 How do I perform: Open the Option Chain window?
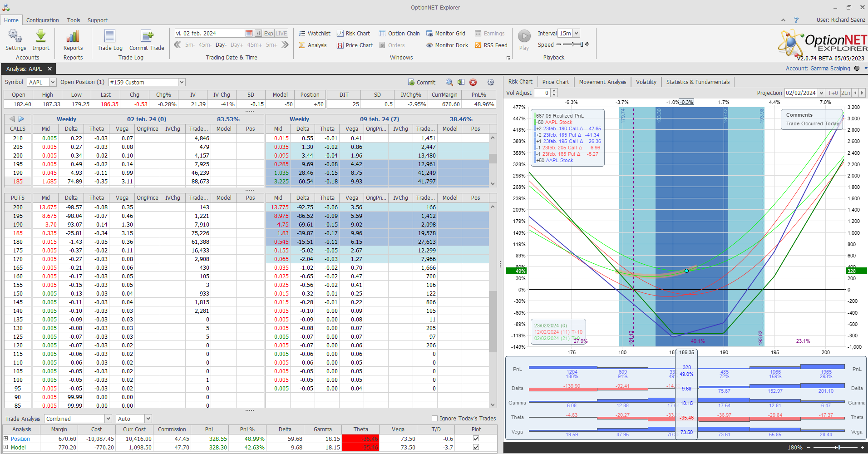click(x=399, y=33)
